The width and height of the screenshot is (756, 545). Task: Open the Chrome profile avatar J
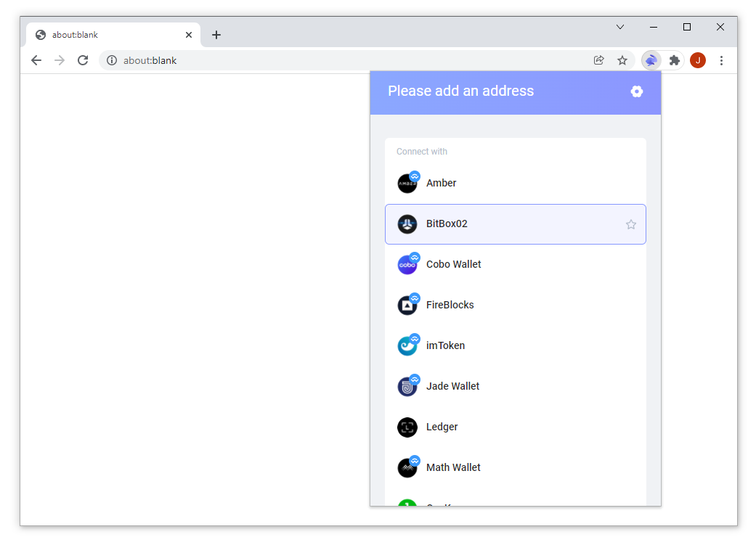(x=698, y=61)
